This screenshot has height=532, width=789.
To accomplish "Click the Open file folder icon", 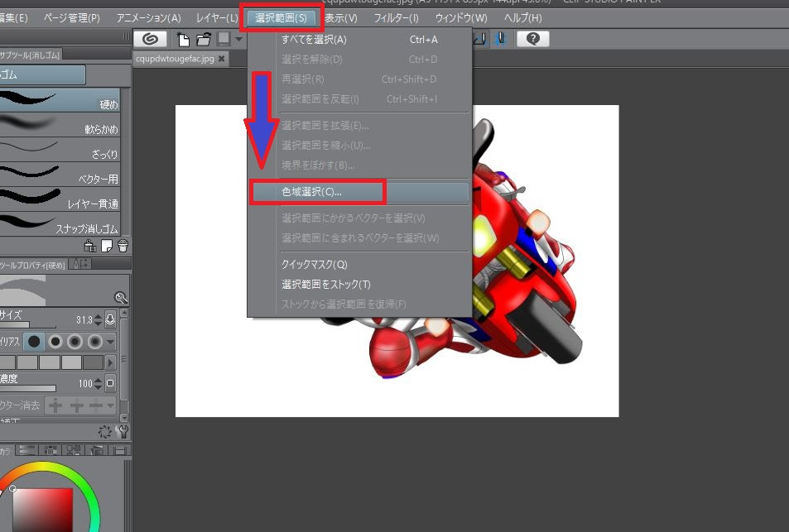I will [204, 39].
